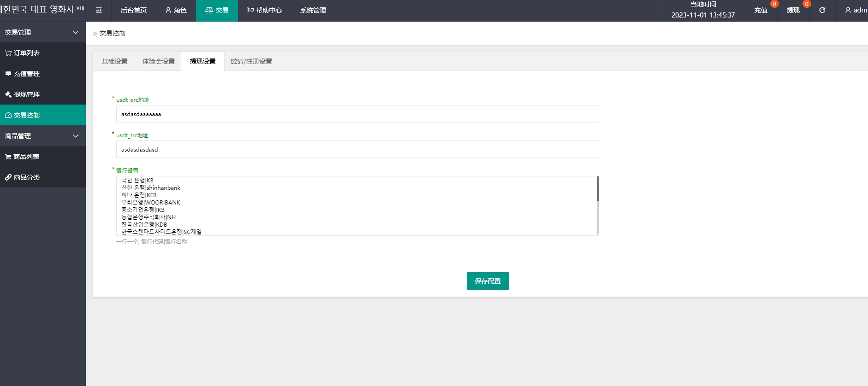Switch to the 体验金设置 tab
The width and height of the screenshot is (868, 386).
158,61
